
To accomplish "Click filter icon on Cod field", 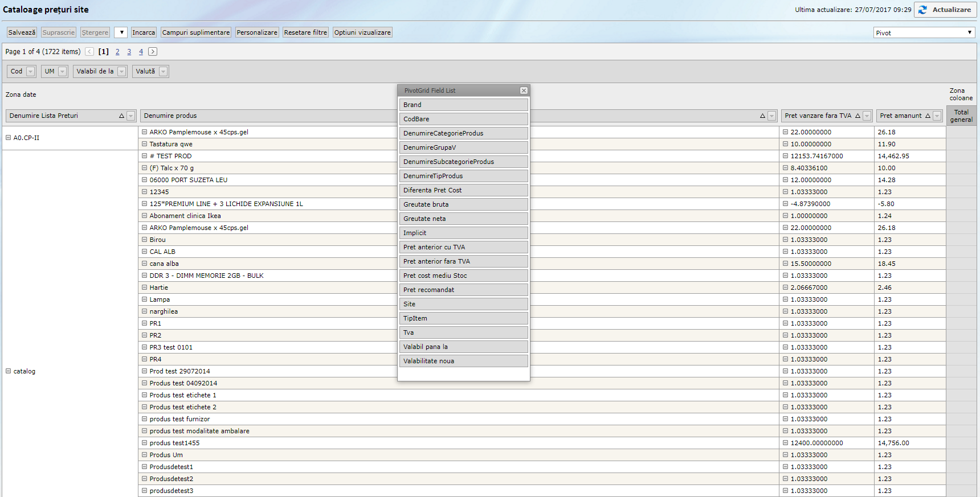I will pyautogui.click(x=31, y=72).
